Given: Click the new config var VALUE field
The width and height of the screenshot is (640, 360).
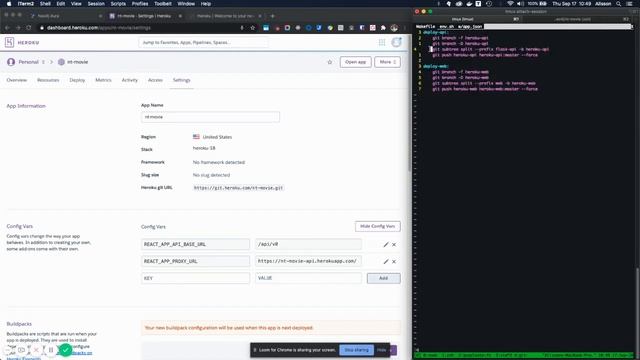Looking at the screenshot, I should [308, 278].
